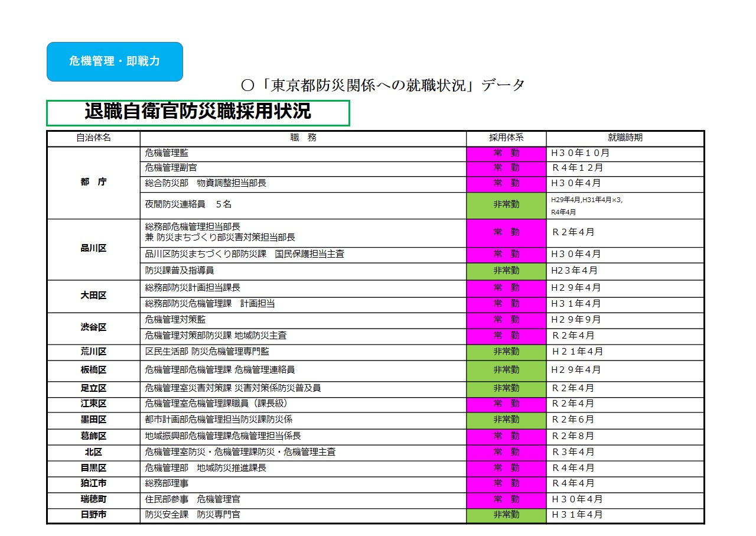Select 夜間防災連絡員 5名 cell

click(x=304, y=205)
